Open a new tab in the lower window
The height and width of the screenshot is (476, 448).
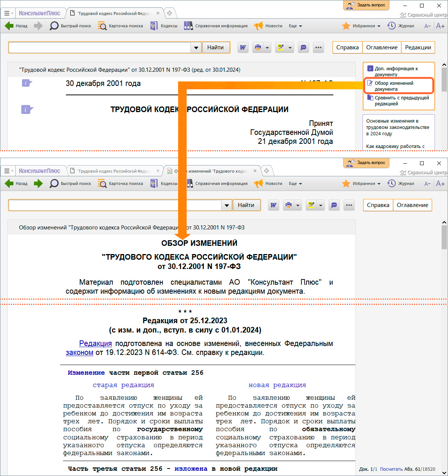[267, 171]
